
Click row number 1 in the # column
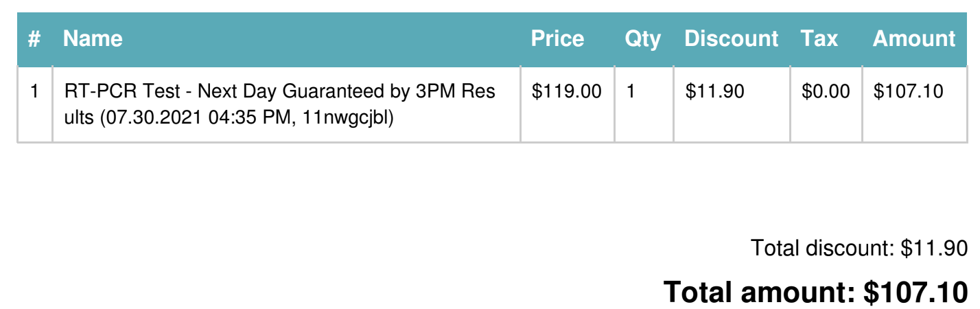point(34,91)
